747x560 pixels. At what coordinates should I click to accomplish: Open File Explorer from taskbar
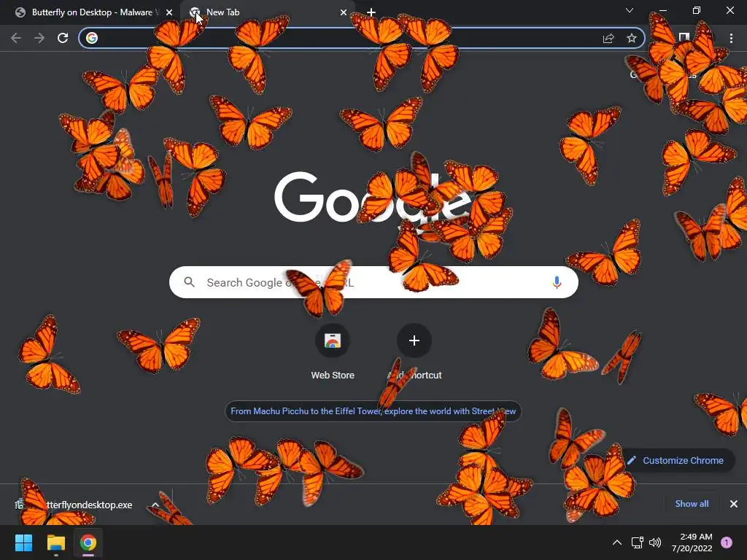55,542
